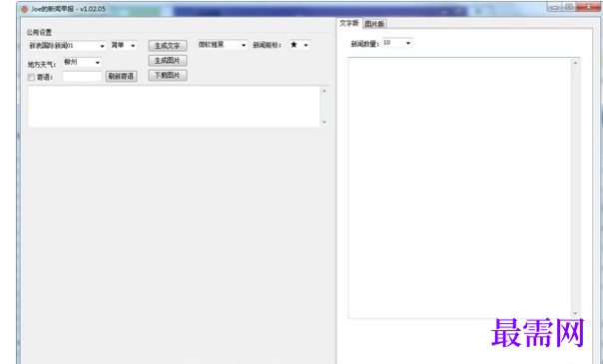Click the 新闻数量 label

coord(364,44)
